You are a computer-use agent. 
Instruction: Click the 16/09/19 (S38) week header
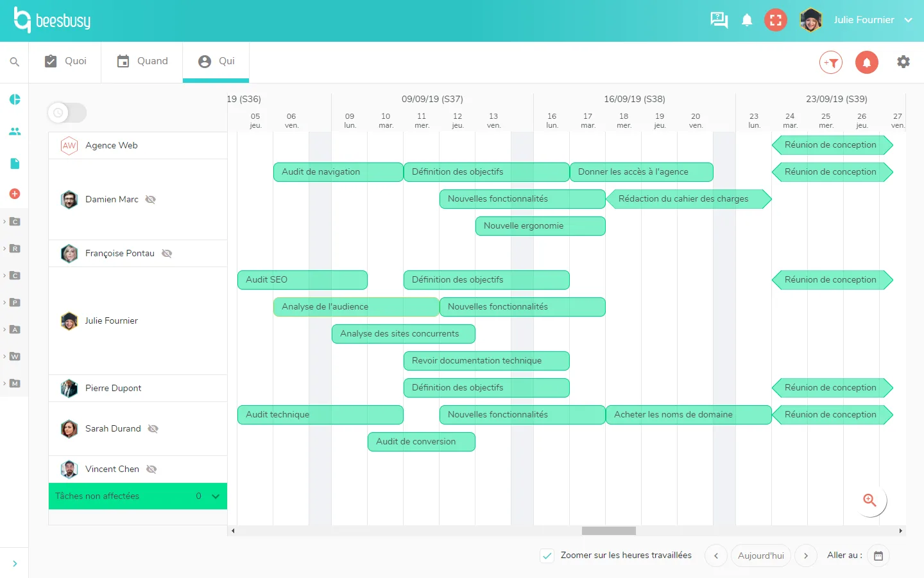[x=635, y=100]
